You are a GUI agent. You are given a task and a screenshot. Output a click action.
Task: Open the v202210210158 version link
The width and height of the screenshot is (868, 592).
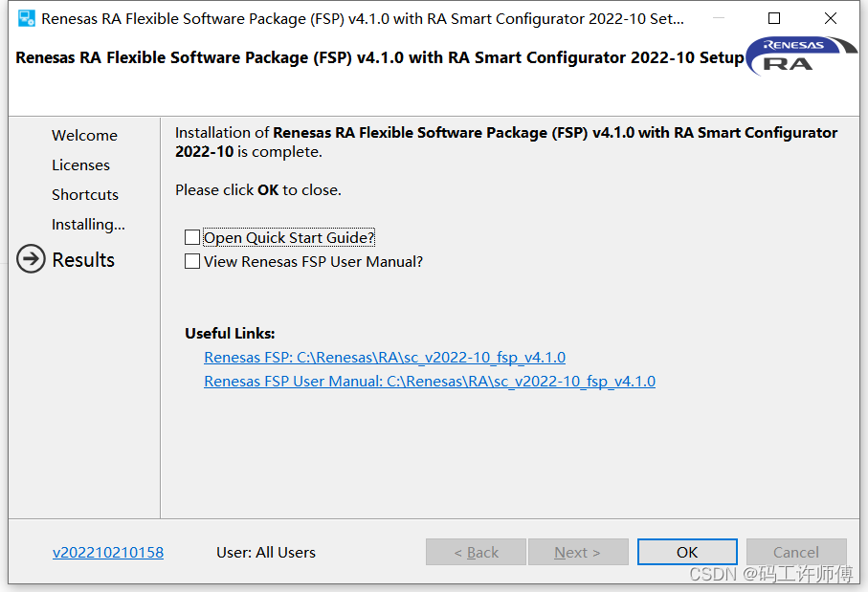click(108, 552)
